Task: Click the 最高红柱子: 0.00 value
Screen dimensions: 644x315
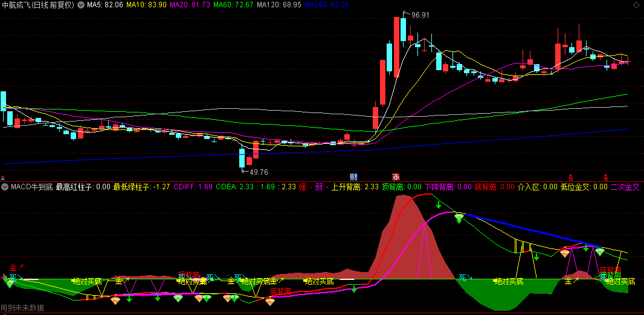Action: pos(83,187)
